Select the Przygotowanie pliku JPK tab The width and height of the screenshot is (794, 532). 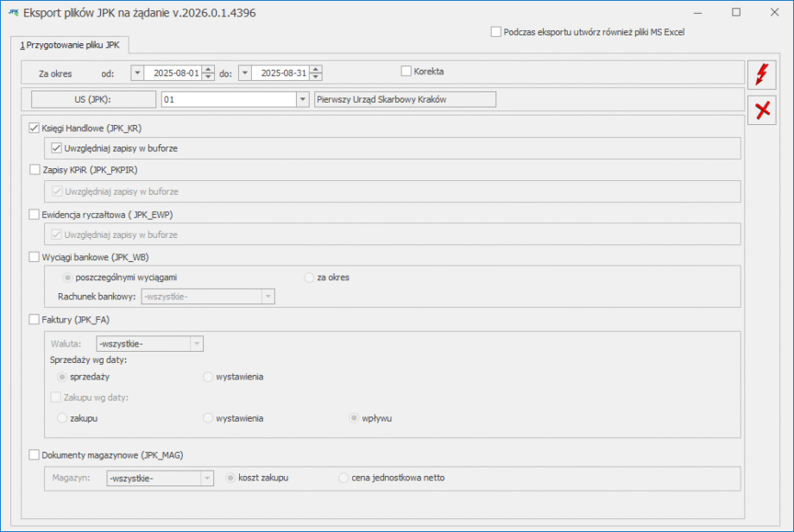(x=70, y=46)
